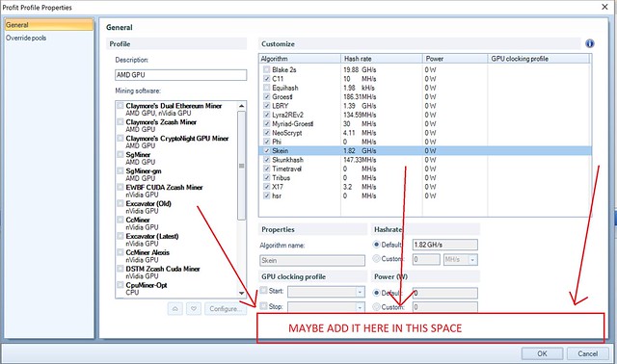The height and width of the screenshot is (364, 617).
Task: Open the Override pools tab
Action: [26, 39]
